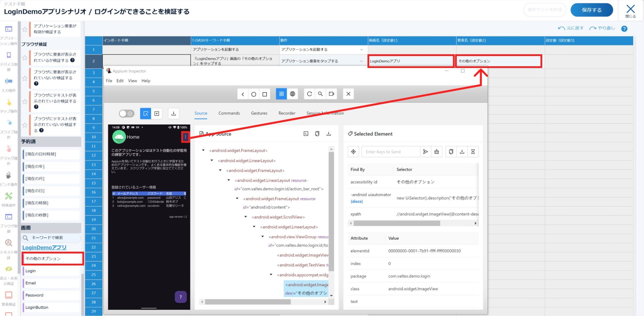This screenshot has height=316, width=644.
Task: Enable select elements mode button
Action: tap(146, 114)
